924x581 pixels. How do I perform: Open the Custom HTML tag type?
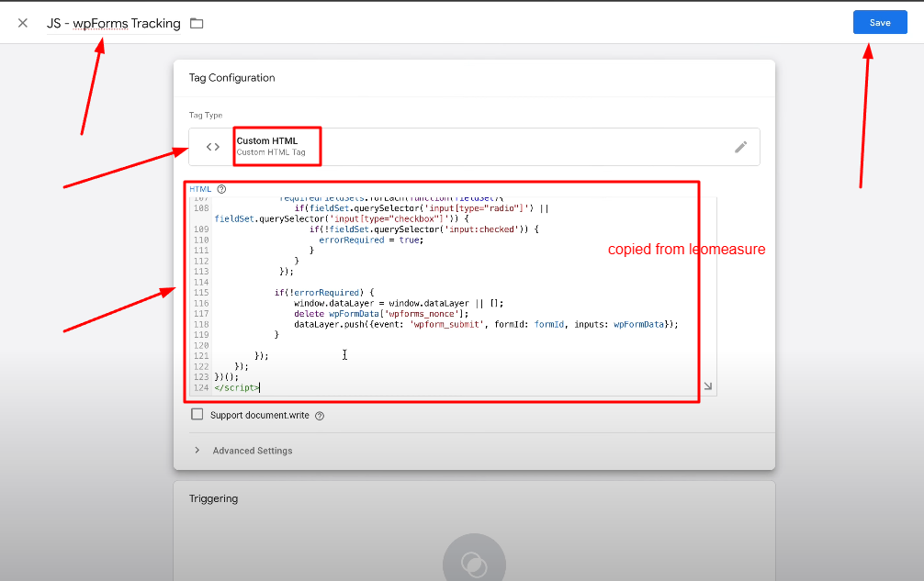tap(474, 147)
